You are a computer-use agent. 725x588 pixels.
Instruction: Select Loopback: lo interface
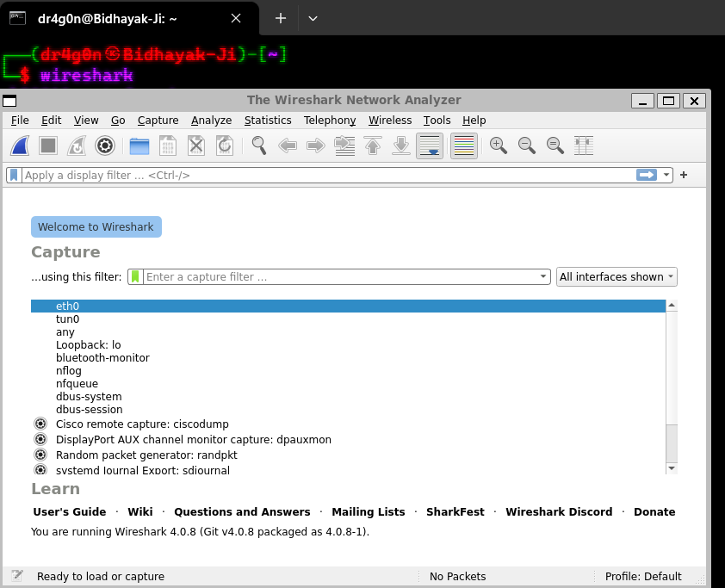click(x=348, y=345)
